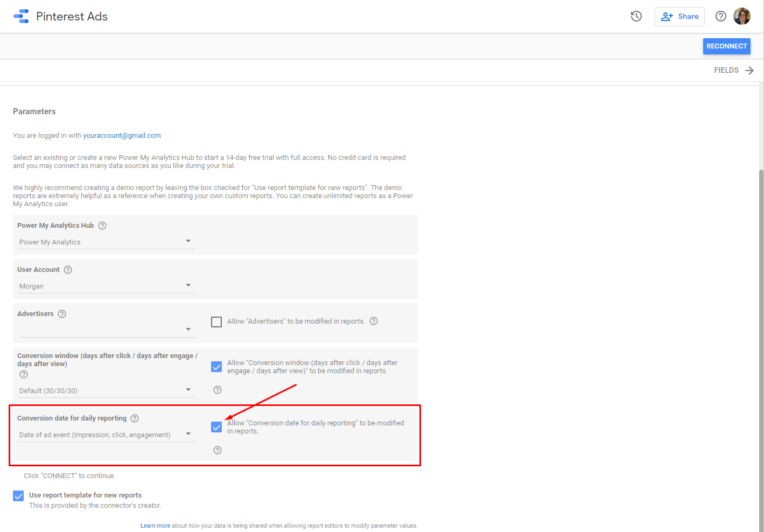This screenshot has width=764, height=532.
Task: Enable Allow Advertisers to be modified checkbox
Action: pos(216,322)
